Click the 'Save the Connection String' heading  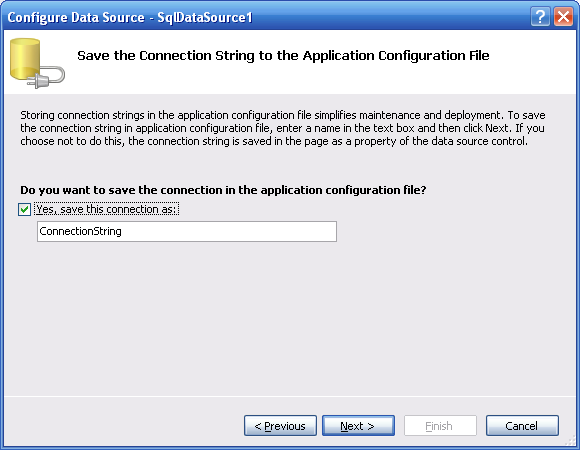(283, 55)
